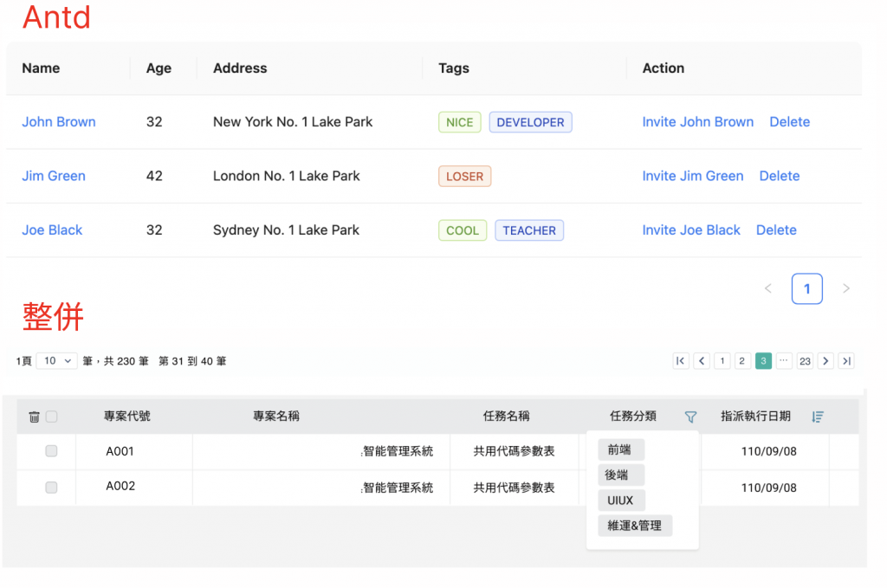
Task: Delete the Jim Green row
Action: click(x=779, y=176)
